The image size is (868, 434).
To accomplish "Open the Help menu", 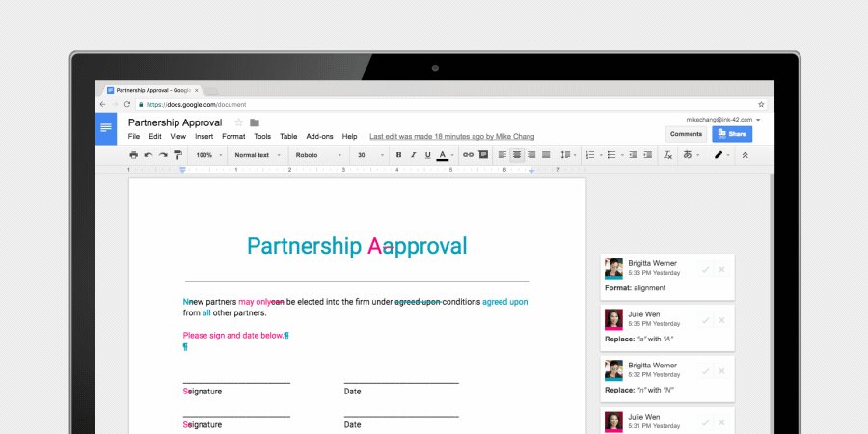I will tap(349, 136).
